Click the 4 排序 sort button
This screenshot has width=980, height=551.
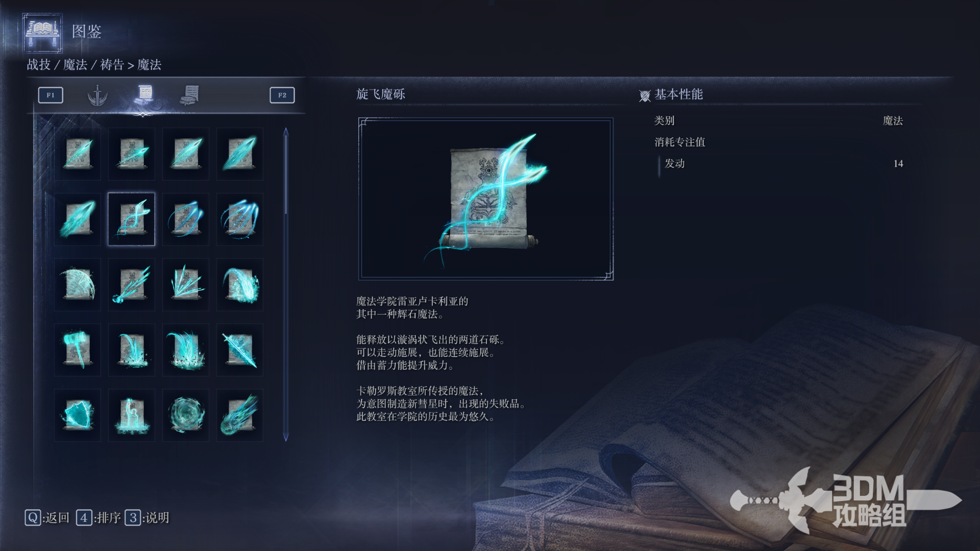coord(99,518)
